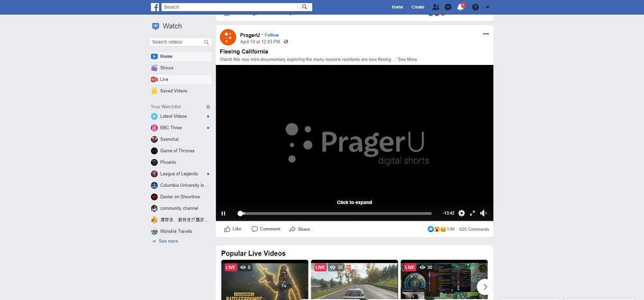This screenshot has height=300, width=644.
Task: Open friend requests icon
Action: click(x=436, y=7)
